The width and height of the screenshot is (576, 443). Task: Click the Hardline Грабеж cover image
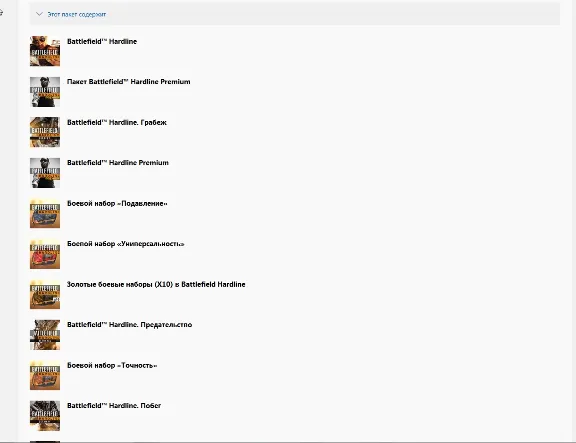point(45,132)
